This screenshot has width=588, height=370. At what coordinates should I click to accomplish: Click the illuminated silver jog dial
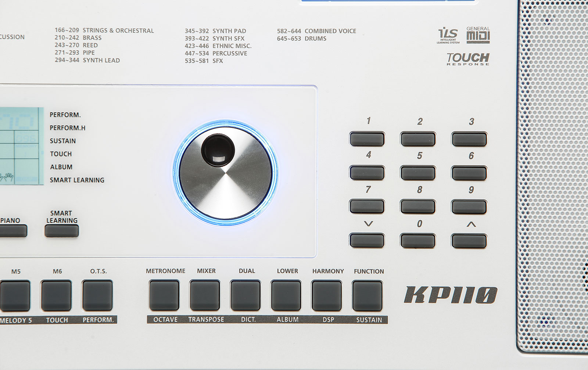click(x=225, y=173)
